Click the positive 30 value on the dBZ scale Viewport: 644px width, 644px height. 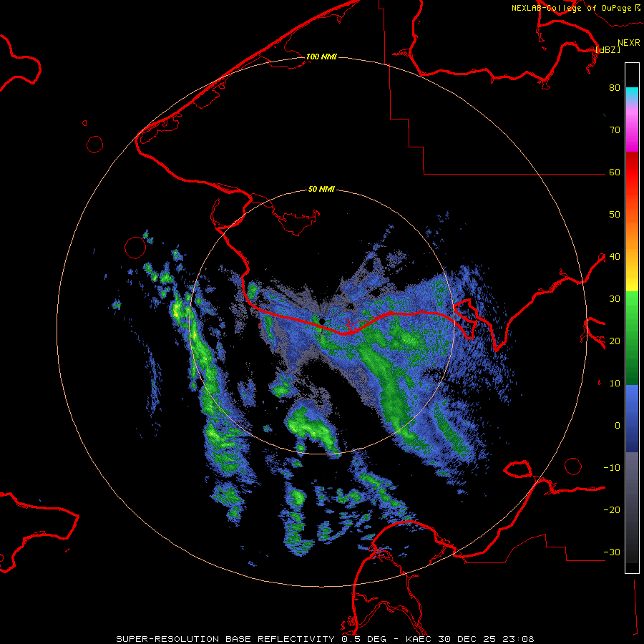coord(615,299)
